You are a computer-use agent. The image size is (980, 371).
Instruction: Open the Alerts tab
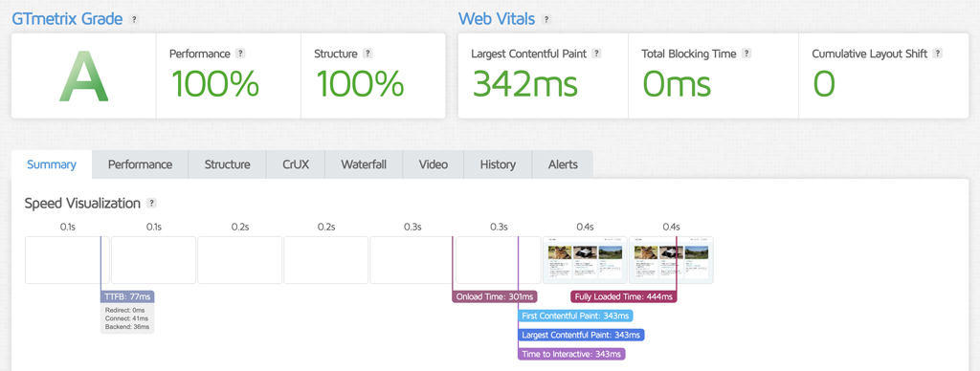pyautogui.click(x=563, y=164)
